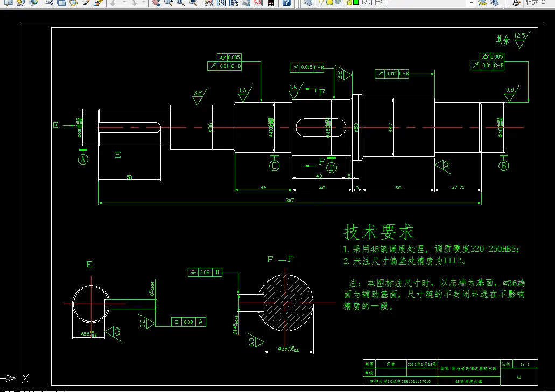Image resolution: width=555 pixels, height=392 pixels.
Task: Open Text Style manager icon
Action: [x=517, y=3]
